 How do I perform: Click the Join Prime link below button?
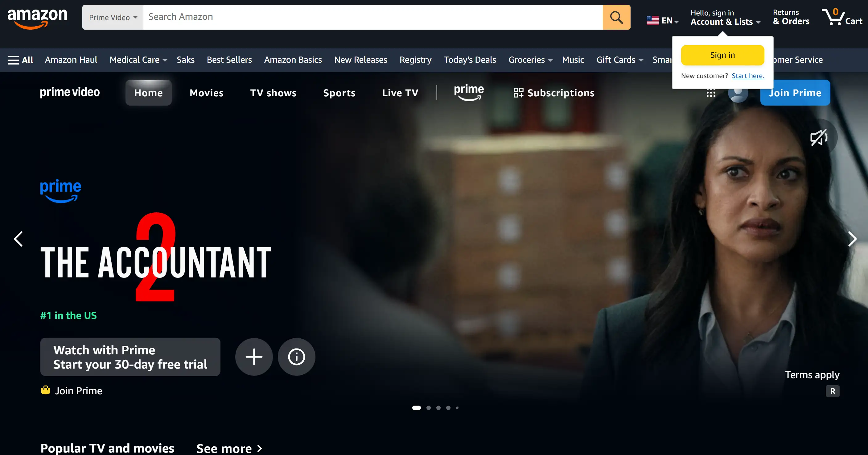click(x=79, y=390)
